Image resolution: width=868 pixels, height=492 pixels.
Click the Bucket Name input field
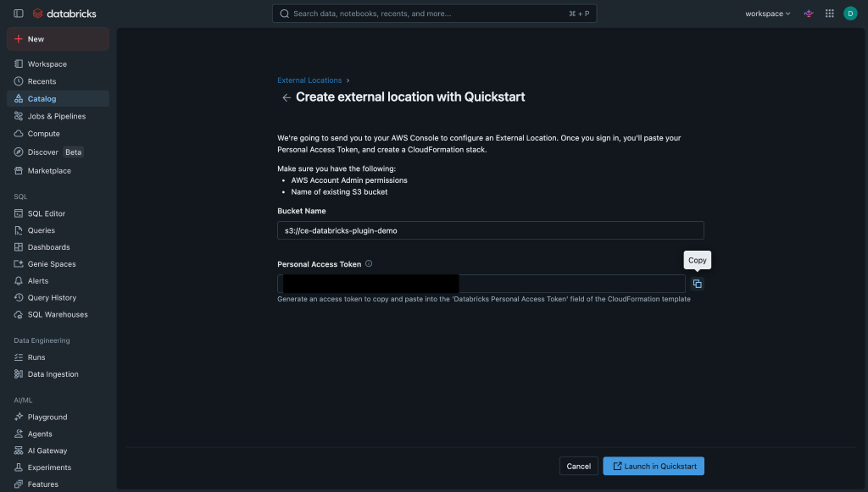(x=491, y=230)
